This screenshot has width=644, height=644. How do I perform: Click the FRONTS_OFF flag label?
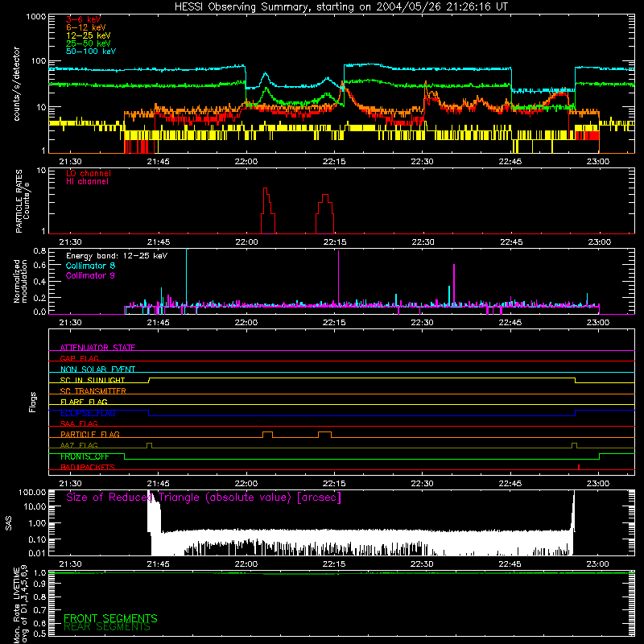click(85, 456)
